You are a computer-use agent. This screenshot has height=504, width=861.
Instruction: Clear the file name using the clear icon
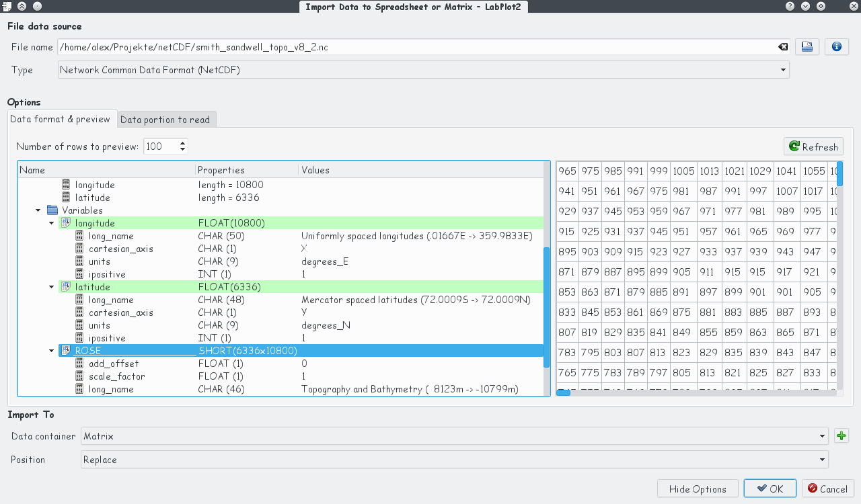783,47
